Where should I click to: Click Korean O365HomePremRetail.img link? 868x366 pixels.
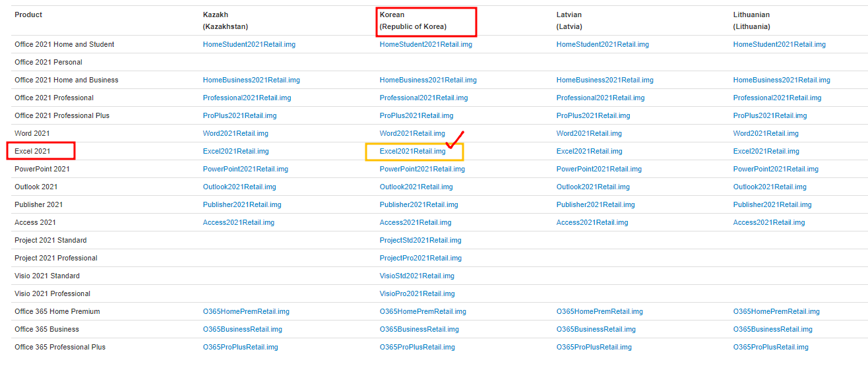click(x=423, y=311)
